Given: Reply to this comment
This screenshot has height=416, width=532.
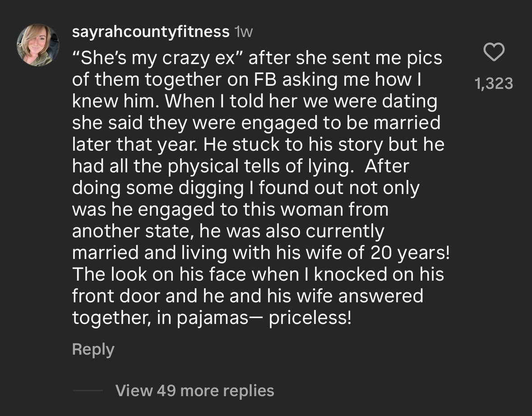Looking at the screenshot, I should 93,350.
